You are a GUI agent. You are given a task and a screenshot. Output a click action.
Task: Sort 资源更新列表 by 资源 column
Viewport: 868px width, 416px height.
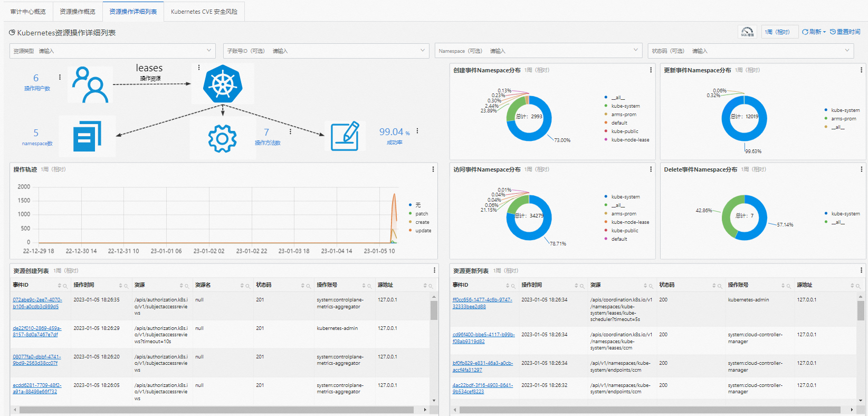[645, 286]
